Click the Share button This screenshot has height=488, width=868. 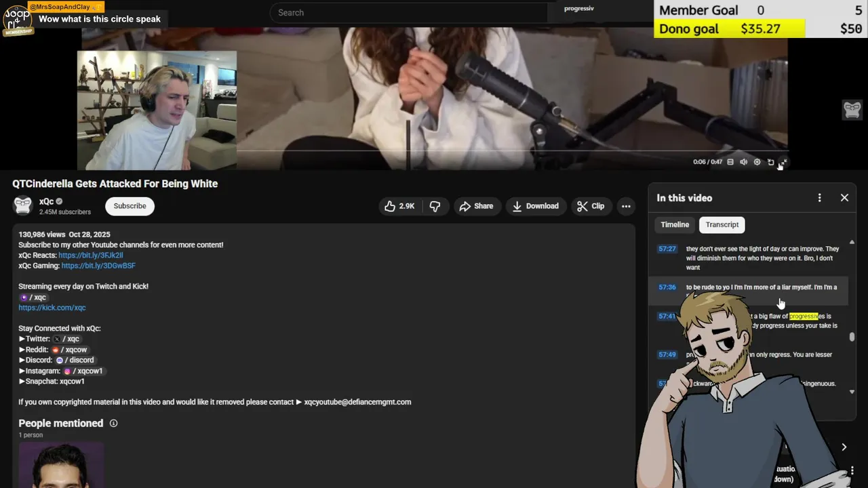(477, 206)
